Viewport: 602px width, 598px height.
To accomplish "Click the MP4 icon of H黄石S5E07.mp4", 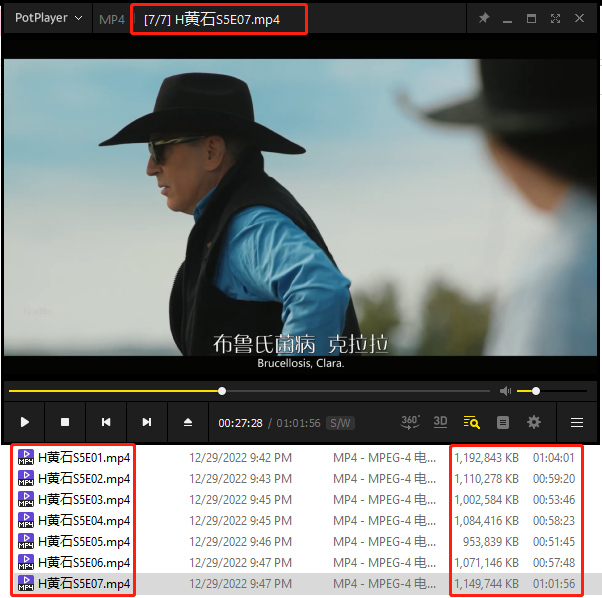I will tap(26, 583).
